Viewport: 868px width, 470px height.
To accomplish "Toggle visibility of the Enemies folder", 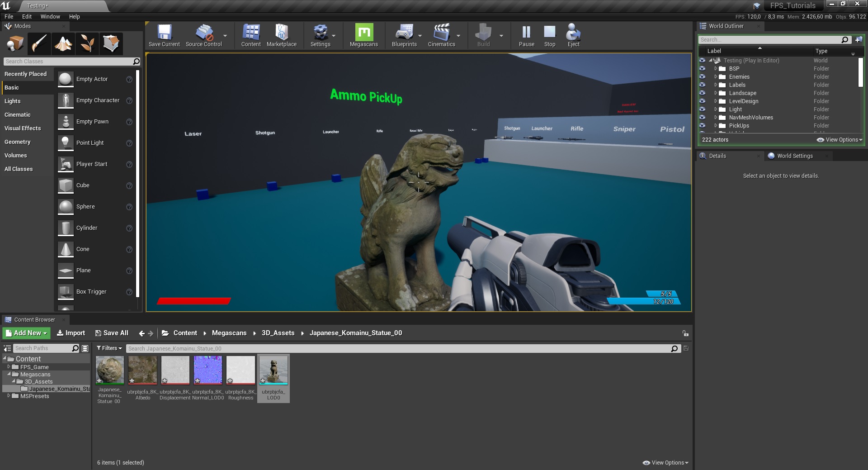I will click(x=702, y=77).
